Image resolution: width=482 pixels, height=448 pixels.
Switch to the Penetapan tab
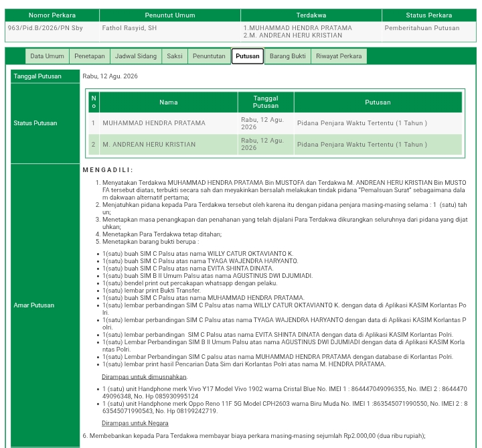pyautogui.click(x=90, y=56)
